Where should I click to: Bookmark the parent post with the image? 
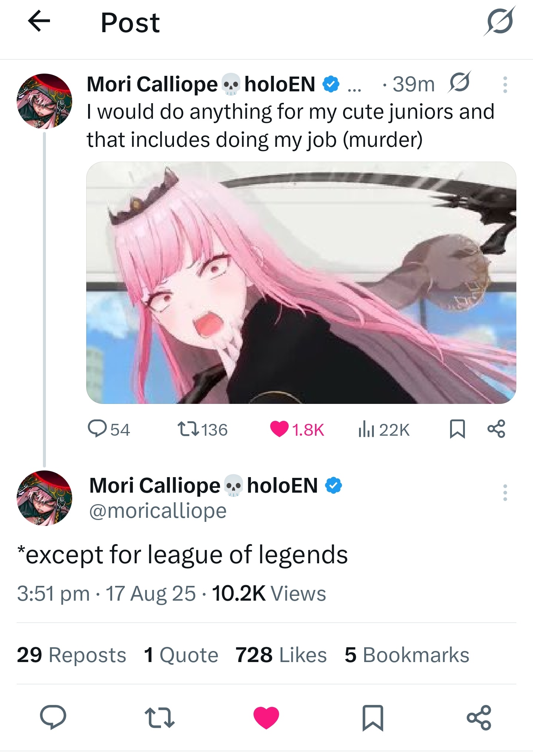tap(457, 429)
